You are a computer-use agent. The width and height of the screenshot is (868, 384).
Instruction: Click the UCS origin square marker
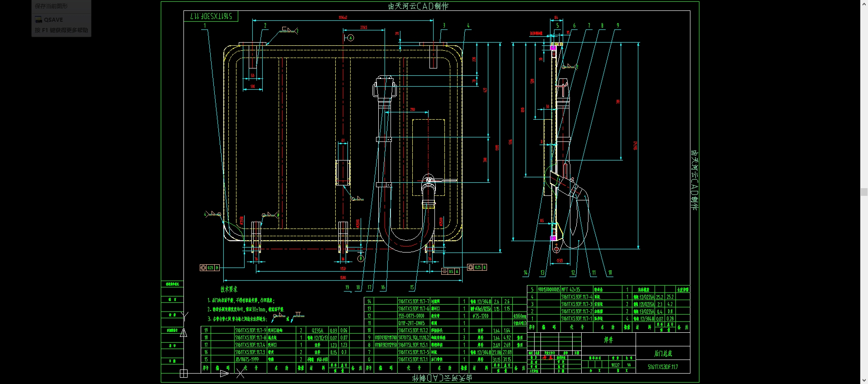pos(183,374)
